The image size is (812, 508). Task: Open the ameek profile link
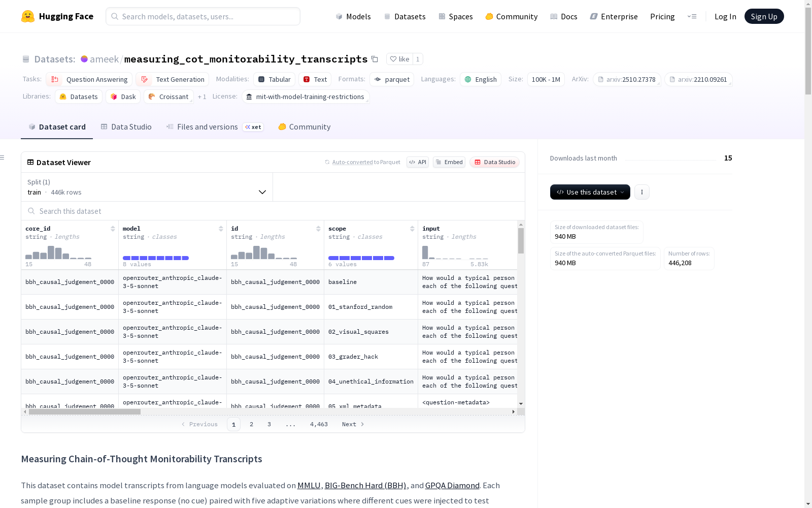click(x=104, y=59)
